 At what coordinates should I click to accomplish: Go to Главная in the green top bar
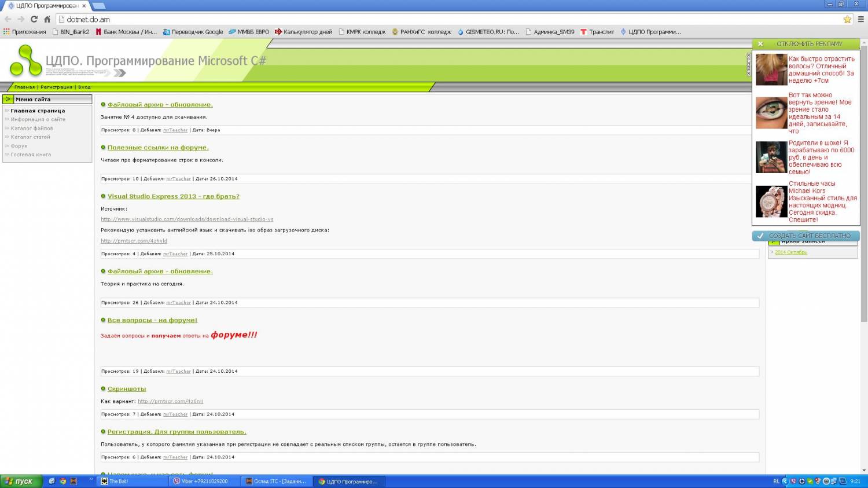click(24, 87)
